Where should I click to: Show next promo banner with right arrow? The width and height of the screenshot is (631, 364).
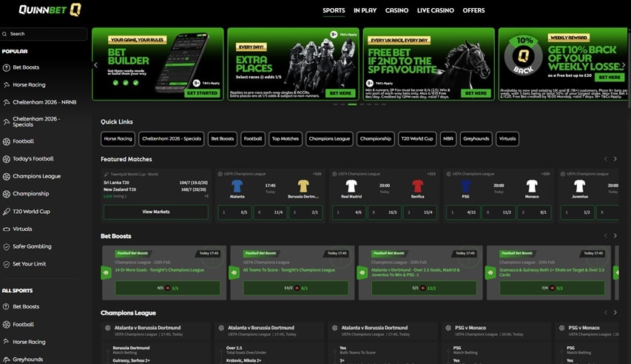tap(624, 65)
